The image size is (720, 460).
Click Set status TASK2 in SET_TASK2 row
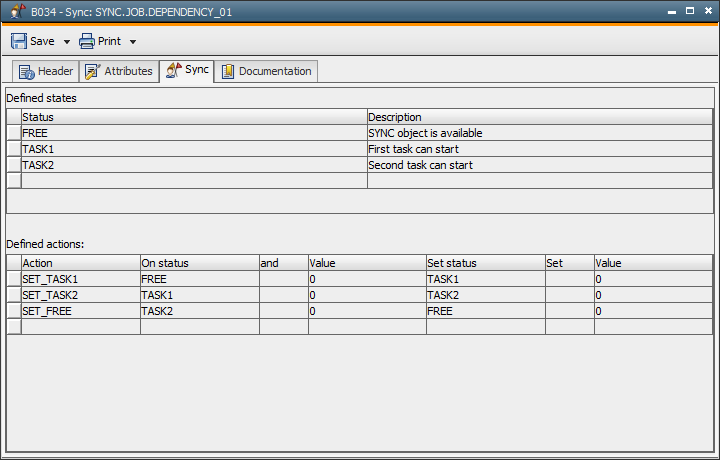[x=486, y=295]
